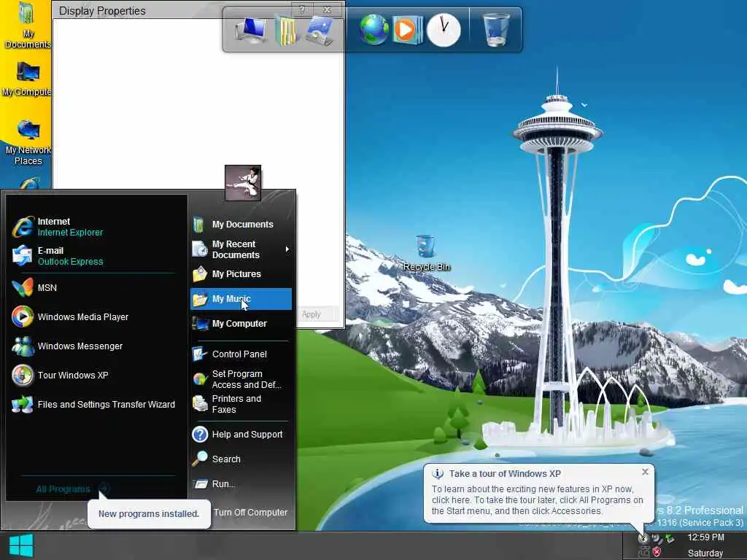Click the volume speaker icon in the system tray

point(657,539)
